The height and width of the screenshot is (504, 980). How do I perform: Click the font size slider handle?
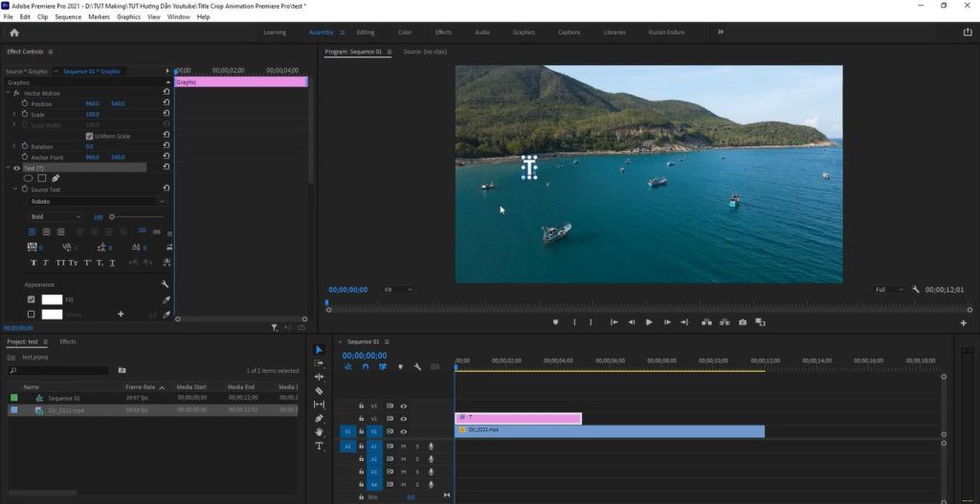pos(112,217)
